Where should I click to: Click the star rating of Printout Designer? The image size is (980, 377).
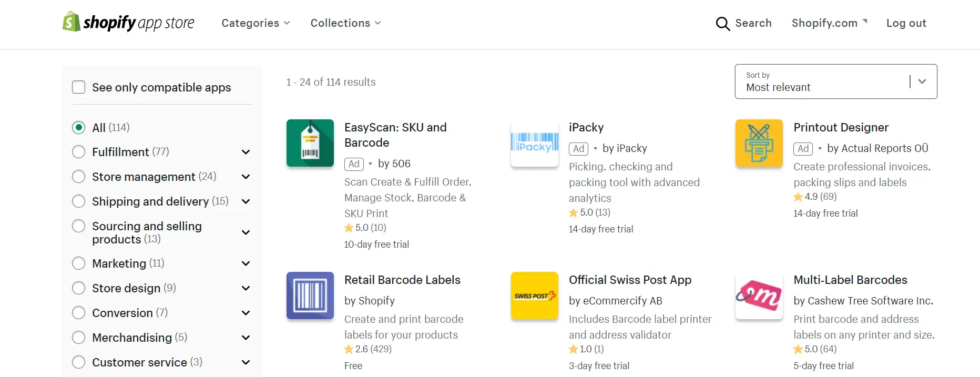[x=815, y=197]
